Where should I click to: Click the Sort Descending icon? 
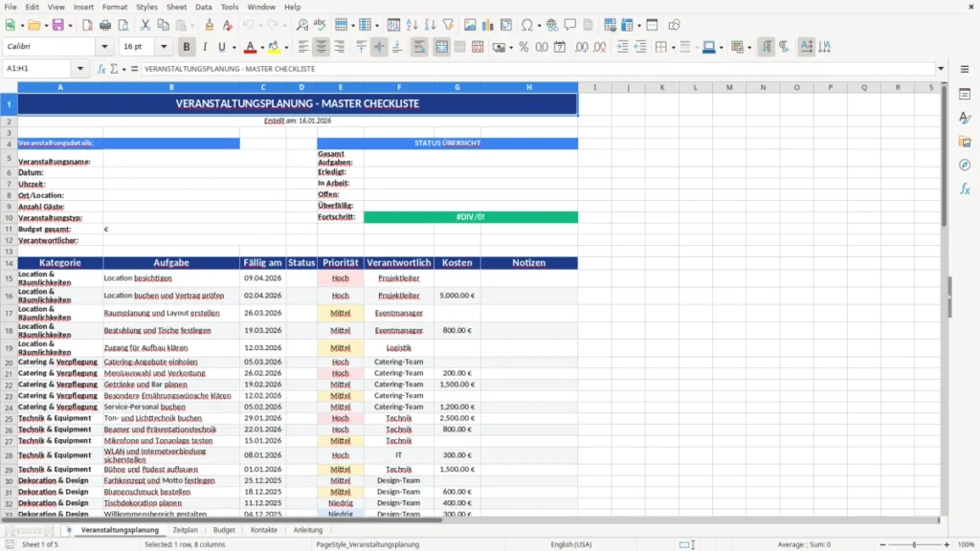(x=430, y=25)
